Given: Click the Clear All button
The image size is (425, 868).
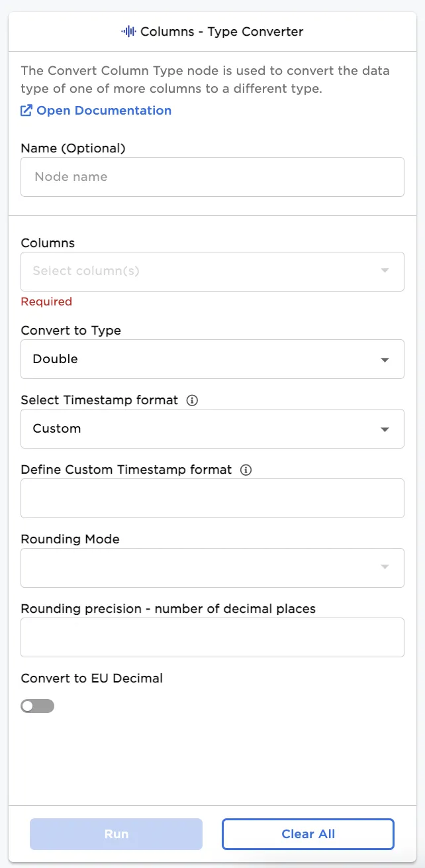Looking at the screenshot, I should pyautogui.click(x=307, y=834).
